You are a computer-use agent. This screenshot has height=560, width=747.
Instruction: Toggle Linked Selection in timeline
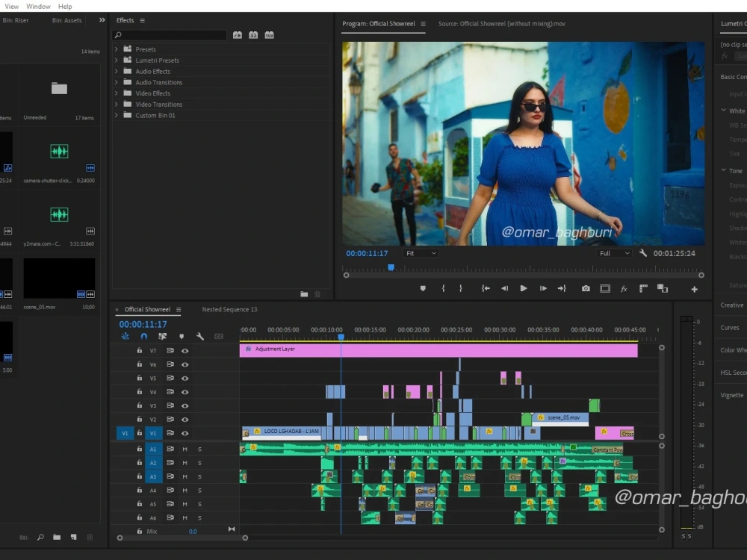[x=162, y=336]
